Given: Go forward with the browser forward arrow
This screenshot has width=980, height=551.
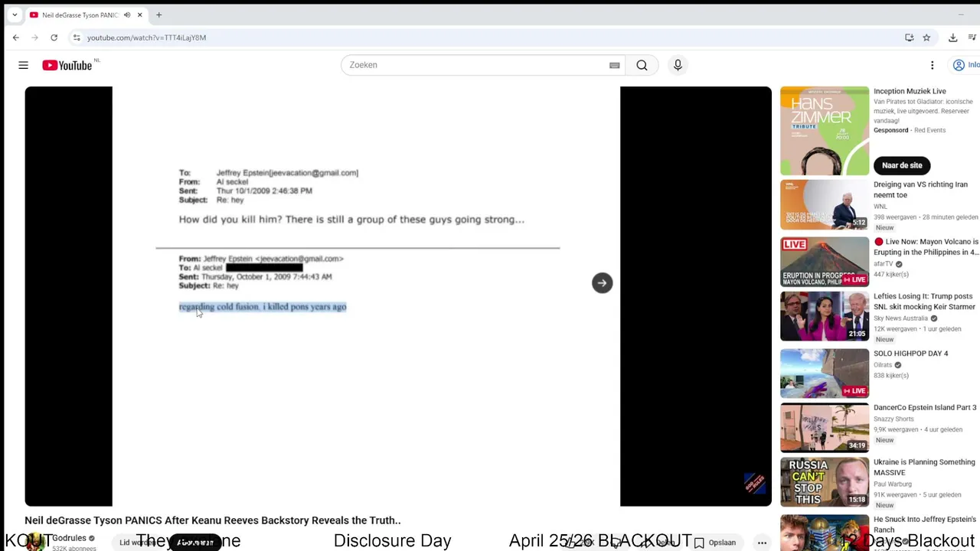Looking at the screenshot, I should coord(34,37).
